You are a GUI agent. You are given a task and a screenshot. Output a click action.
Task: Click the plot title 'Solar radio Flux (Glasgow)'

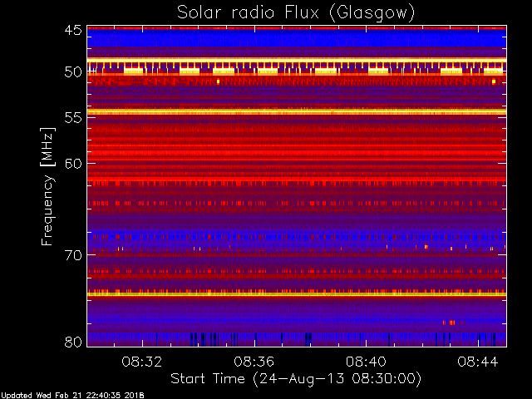(296, 13)
